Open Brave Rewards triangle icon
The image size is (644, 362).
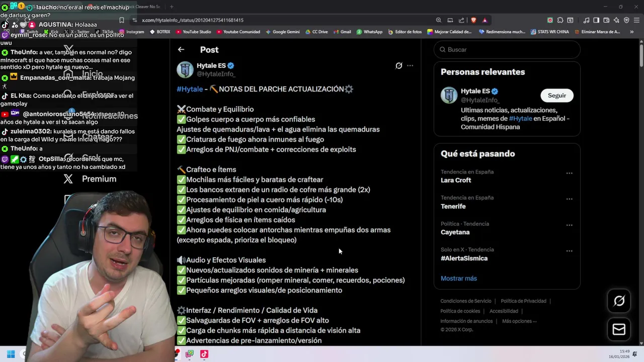click(485, 20)
